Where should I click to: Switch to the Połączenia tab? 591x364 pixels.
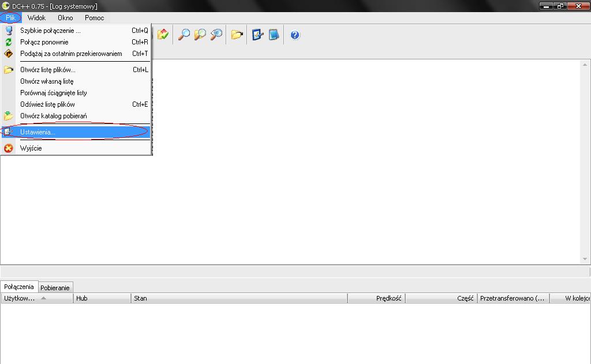point(19,287)
